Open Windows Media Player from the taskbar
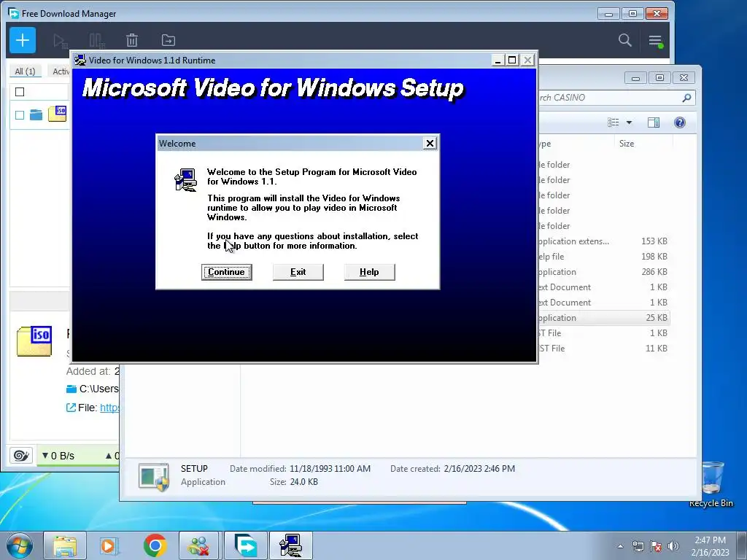The image size is (747, 560). point(109,545)
